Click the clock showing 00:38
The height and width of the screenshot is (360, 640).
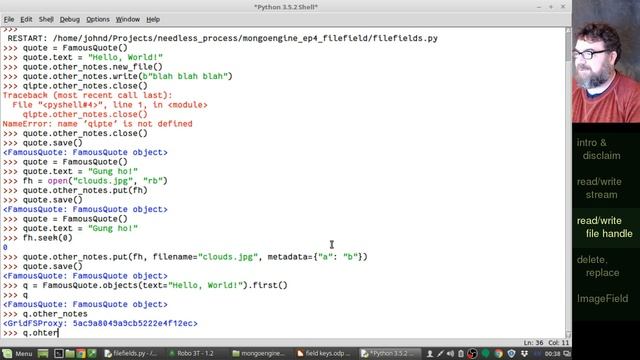coord(552,354)
